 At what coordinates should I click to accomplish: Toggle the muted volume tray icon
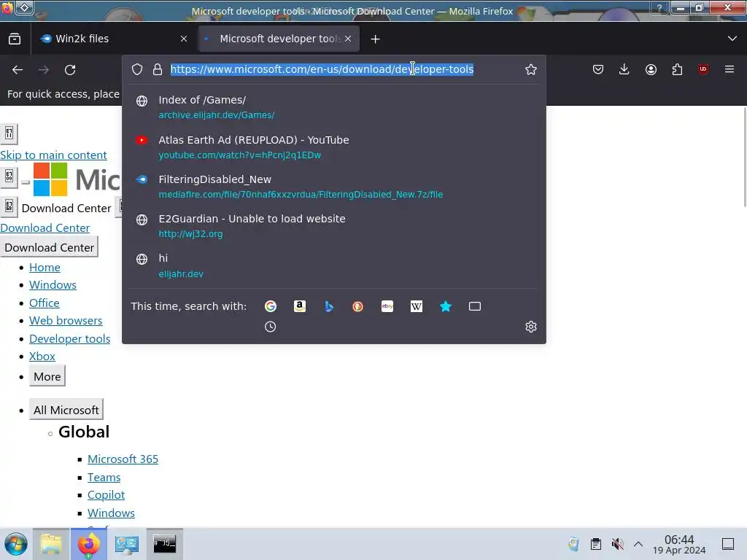pyautogui.click(x=617, y=544)
